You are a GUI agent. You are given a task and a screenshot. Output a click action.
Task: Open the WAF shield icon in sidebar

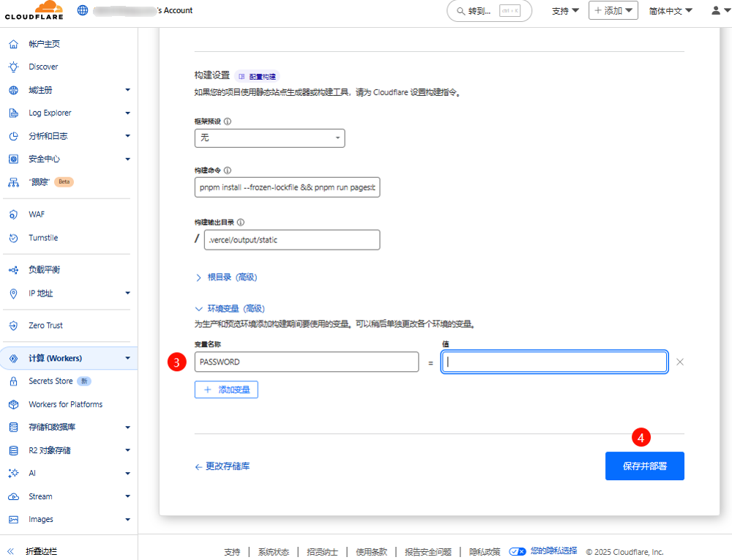(13, 214)
